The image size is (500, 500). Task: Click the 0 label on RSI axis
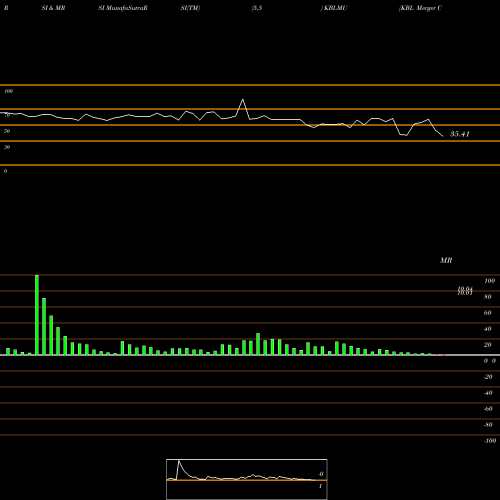tap(5, 171)
